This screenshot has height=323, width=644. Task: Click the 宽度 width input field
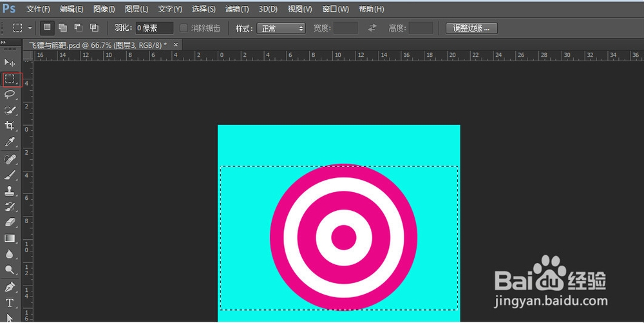coord(345,28)
